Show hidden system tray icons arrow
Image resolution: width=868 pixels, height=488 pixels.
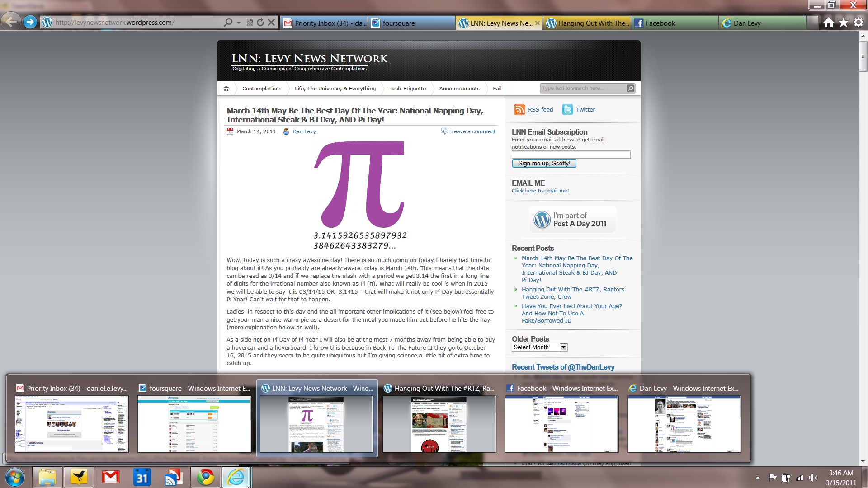[758, 478]
